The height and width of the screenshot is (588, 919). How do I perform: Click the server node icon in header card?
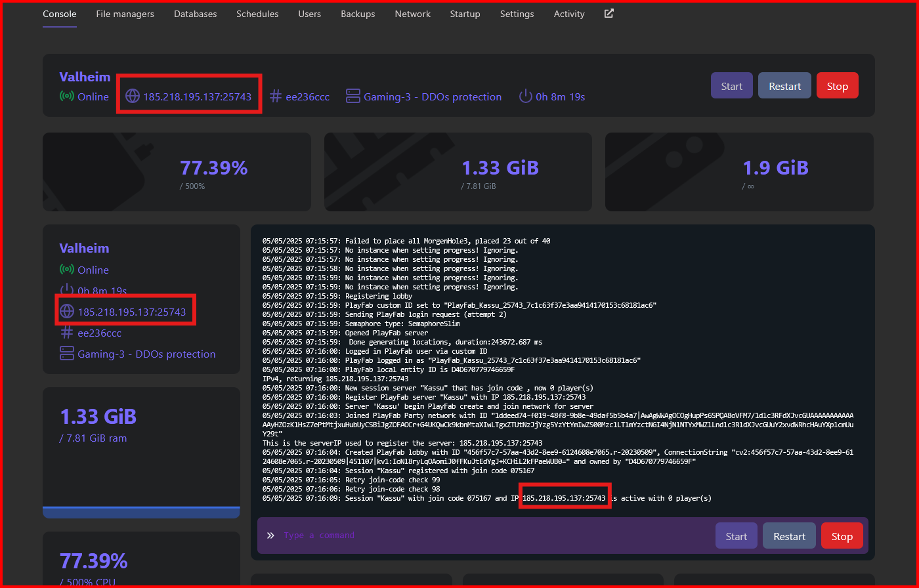(353, 96)
